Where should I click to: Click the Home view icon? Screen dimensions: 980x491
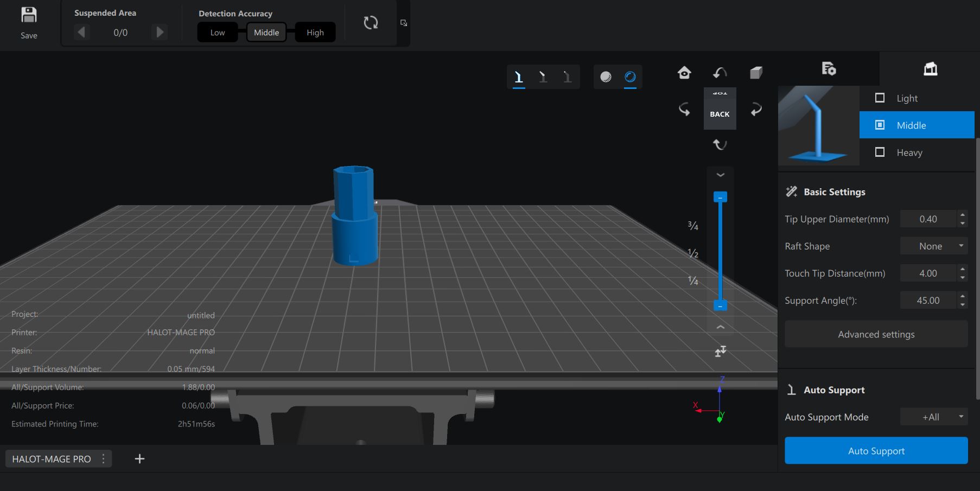click(x=684, y=72)
